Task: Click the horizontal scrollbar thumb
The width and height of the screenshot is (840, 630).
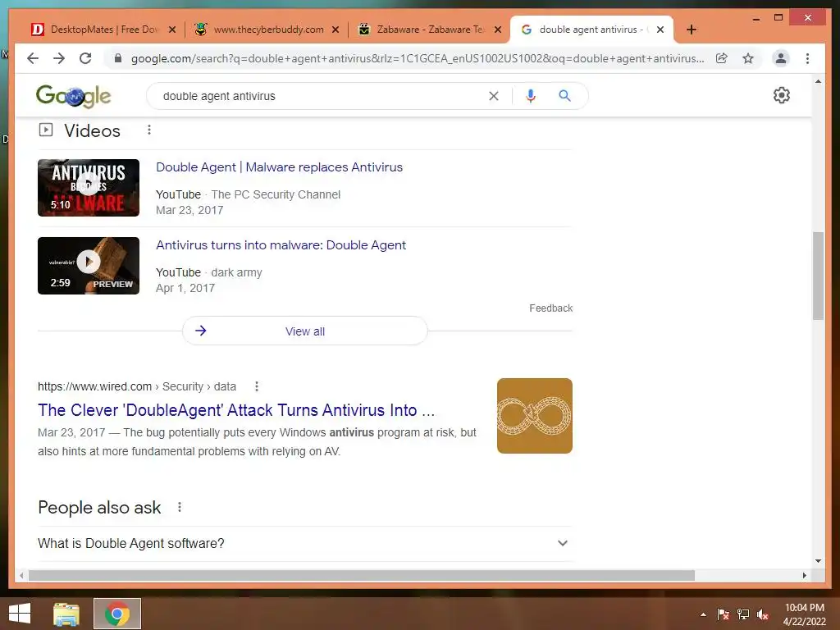Action: point(362,575)
